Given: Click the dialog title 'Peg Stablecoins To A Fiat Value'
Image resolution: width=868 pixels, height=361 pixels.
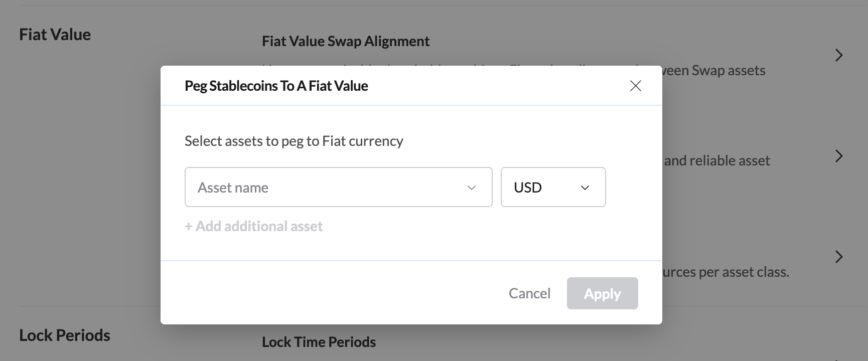Looking at the screenshot, I should (x=276, y=86).
